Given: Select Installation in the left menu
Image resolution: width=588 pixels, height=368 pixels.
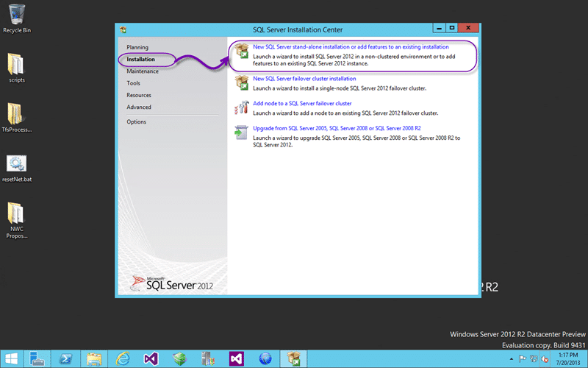Looking at the screenshot, I should pos(140,60).
